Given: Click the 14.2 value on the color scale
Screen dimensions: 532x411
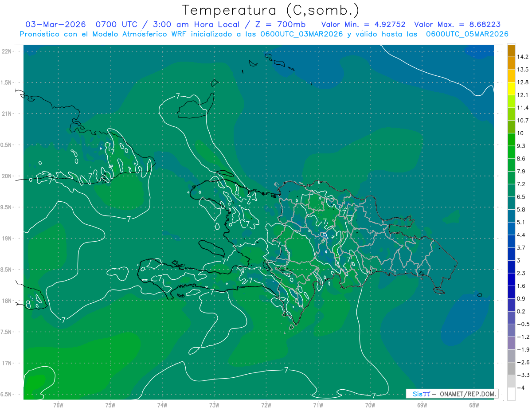Looking at the screenshot, I should (522, 57).
